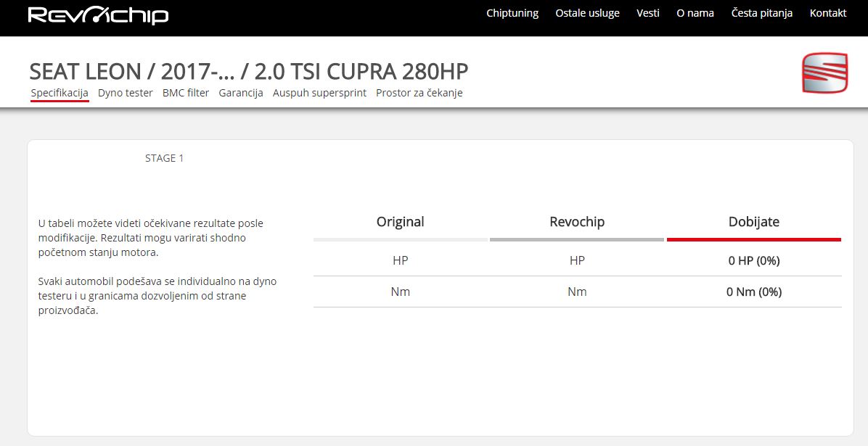This screenshot has height=446, width=868.
Task: Open the Česta pitanja page
Action: (762, 13)
